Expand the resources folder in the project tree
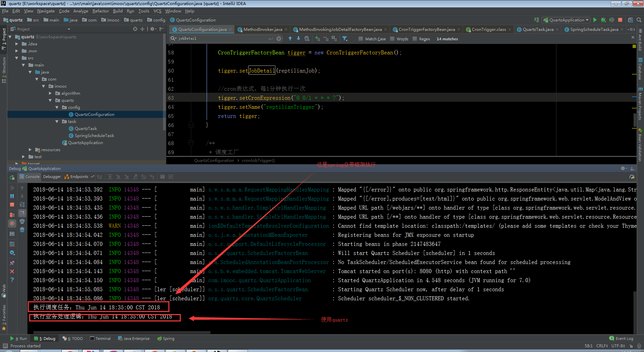The width and height of the screenshot is (644, 352). (x=30, y=150)
